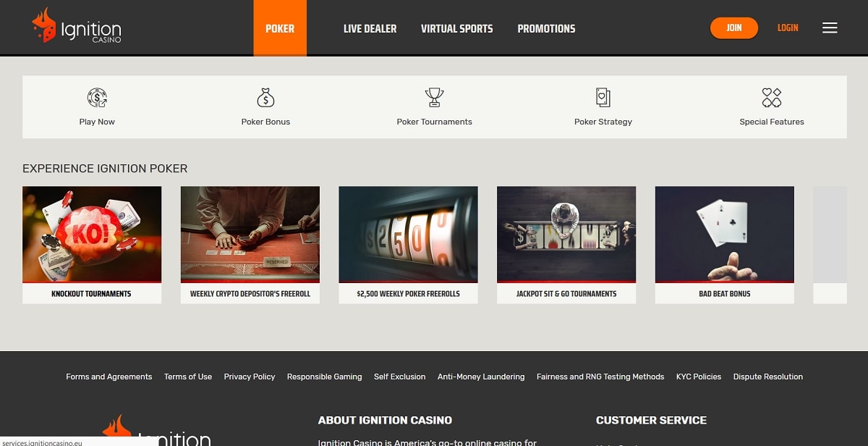The height and width of the screenshot is (446, 868).
Task: Open the Weekly Crypto Depositor's Freeroll image
Action: (x=250, y=234)
